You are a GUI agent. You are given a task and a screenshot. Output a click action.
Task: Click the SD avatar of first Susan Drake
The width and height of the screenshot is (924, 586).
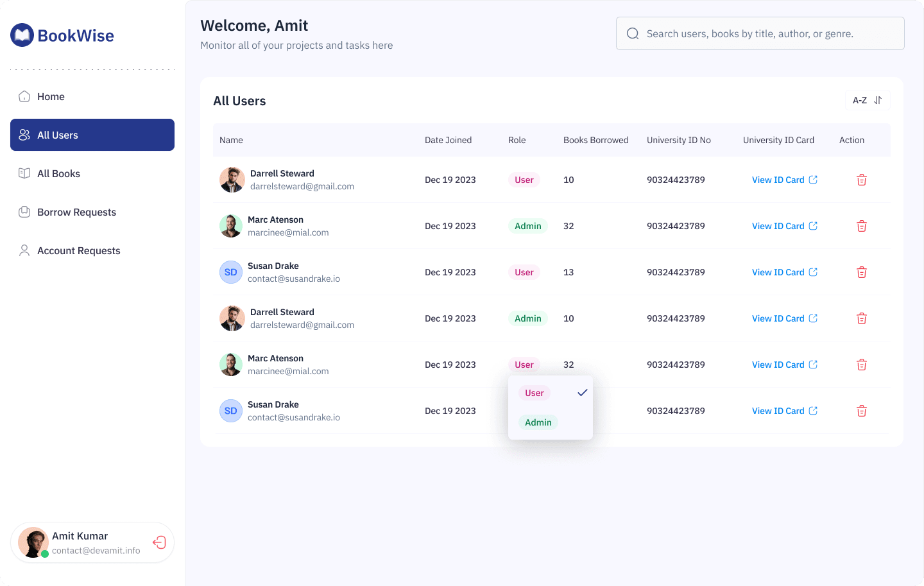(x=231, y=272)
